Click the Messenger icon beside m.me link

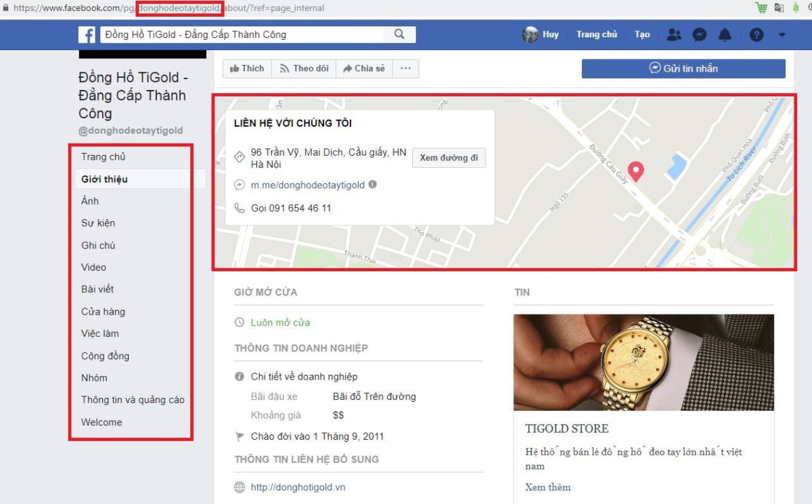239,185
